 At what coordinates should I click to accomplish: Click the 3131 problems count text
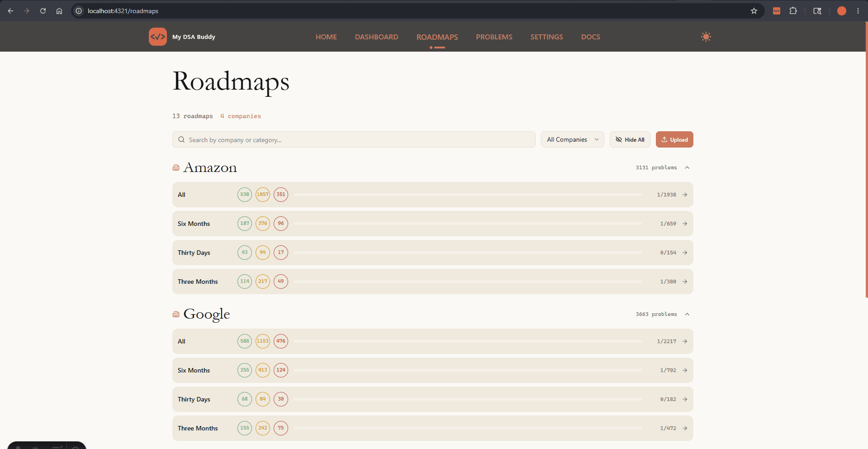click(x=656, y=167)
